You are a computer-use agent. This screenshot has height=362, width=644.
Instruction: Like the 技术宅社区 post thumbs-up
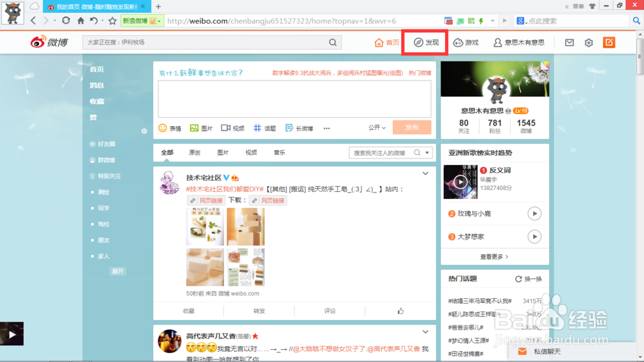coord(401,311)
